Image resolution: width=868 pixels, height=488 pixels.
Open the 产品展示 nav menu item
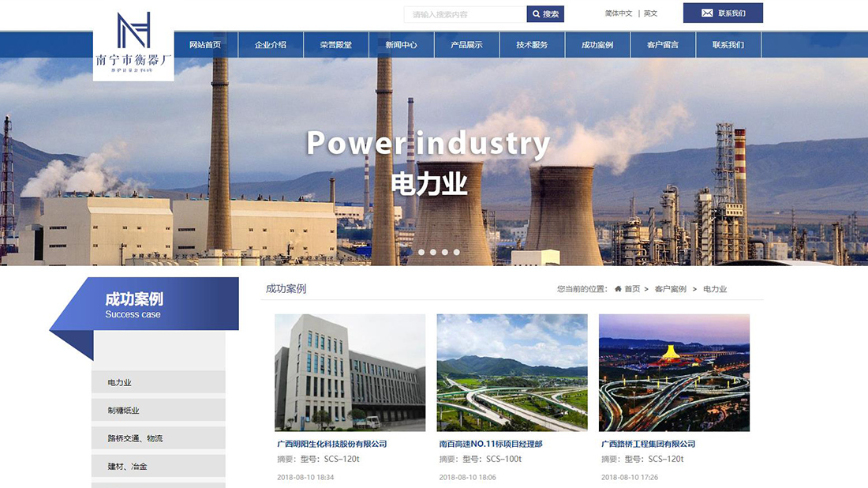coord(466,45)
